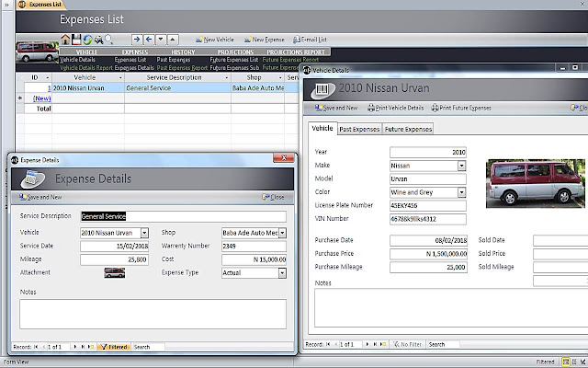
Task: Open the Vehicle Details Report link
Action: click(x=86, y=67)
